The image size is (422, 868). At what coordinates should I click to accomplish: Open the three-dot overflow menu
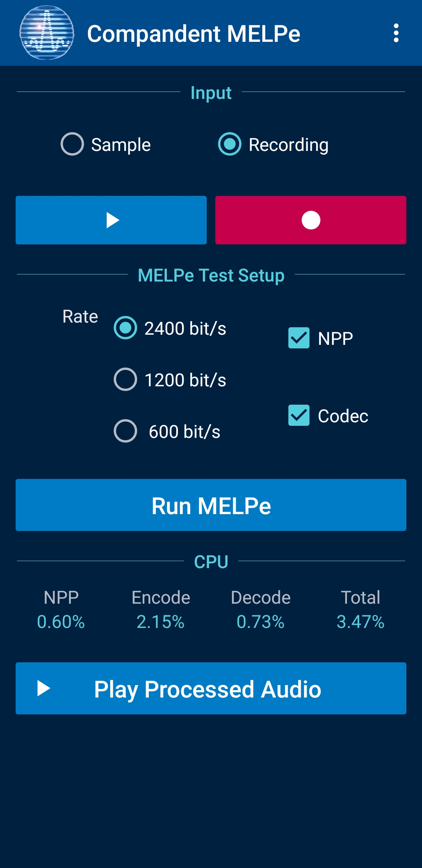click(x=396, y=33)
